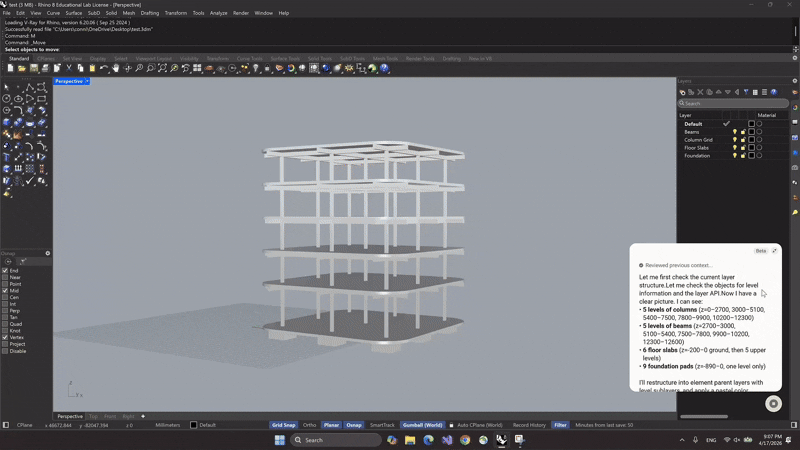Toggle Gumball (World) status button
800x450 pixels.
click(x=422, y=425)
